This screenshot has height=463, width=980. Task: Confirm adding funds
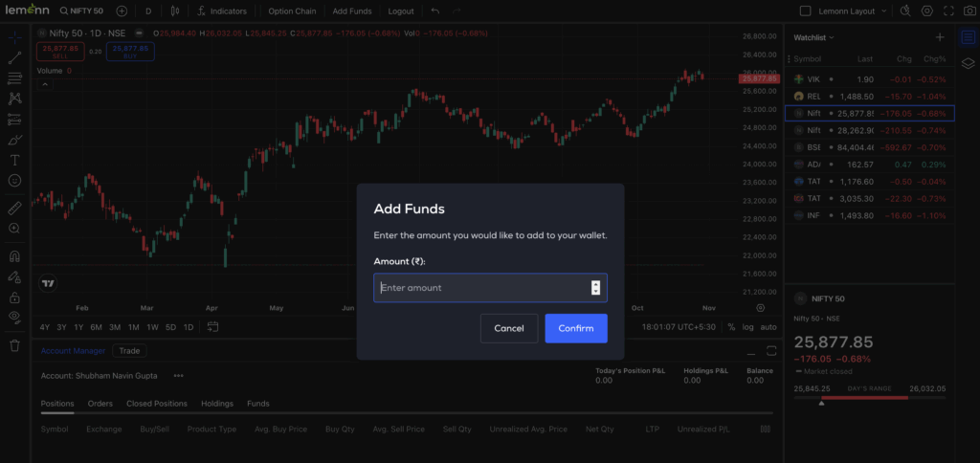point(576,328)
